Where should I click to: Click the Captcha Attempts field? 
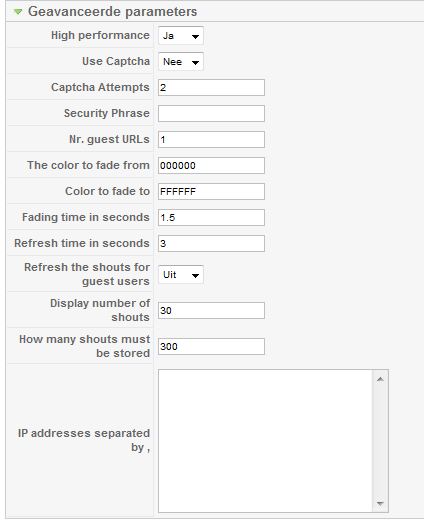211,87
